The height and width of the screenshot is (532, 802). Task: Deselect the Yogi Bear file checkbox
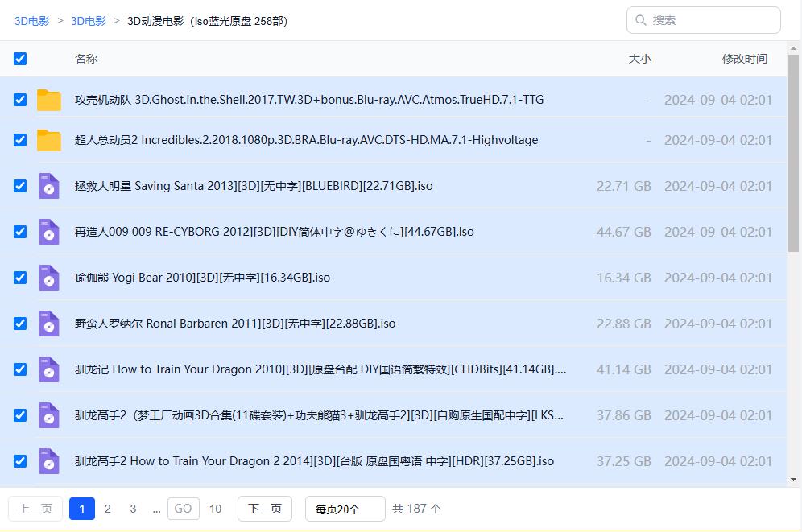[20, 278]
